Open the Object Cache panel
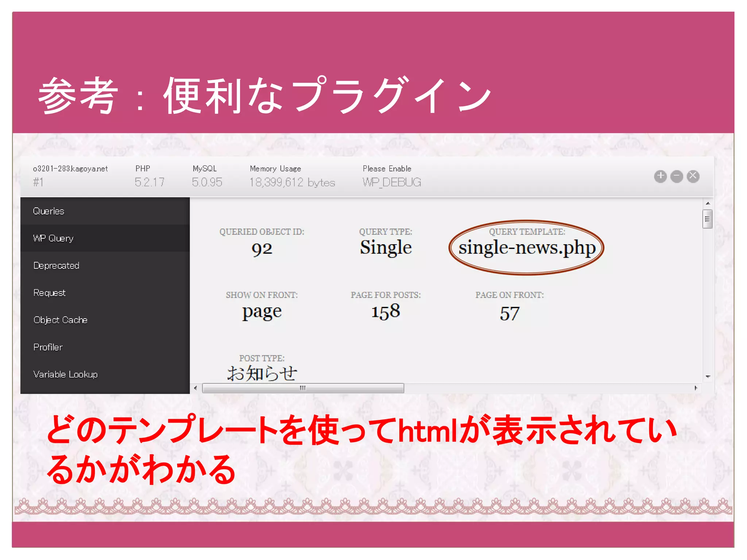 click(x=105, y=320)
